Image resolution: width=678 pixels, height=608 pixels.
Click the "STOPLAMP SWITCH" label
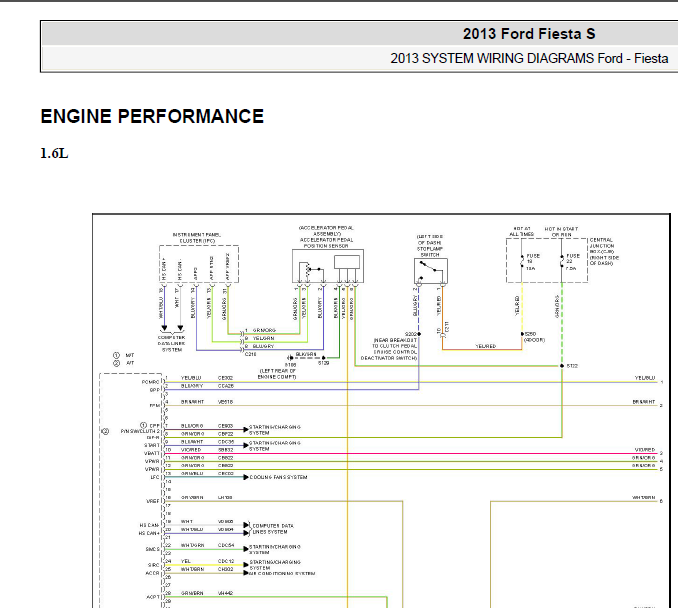pos(430,252)
